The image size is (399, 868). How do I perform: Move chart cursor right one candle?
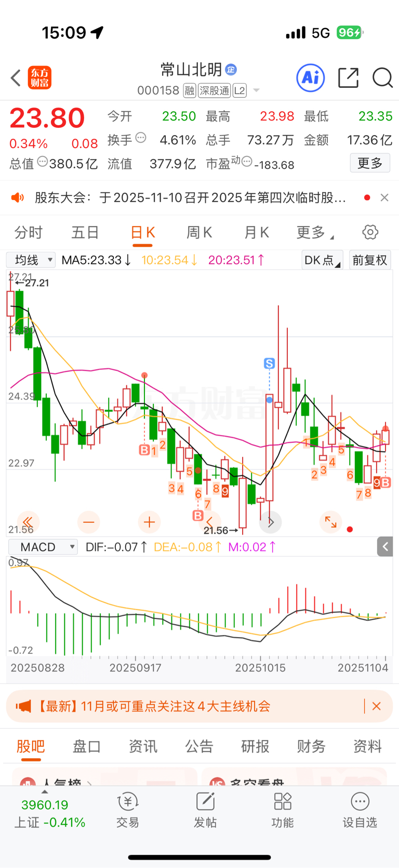[271, 522]
